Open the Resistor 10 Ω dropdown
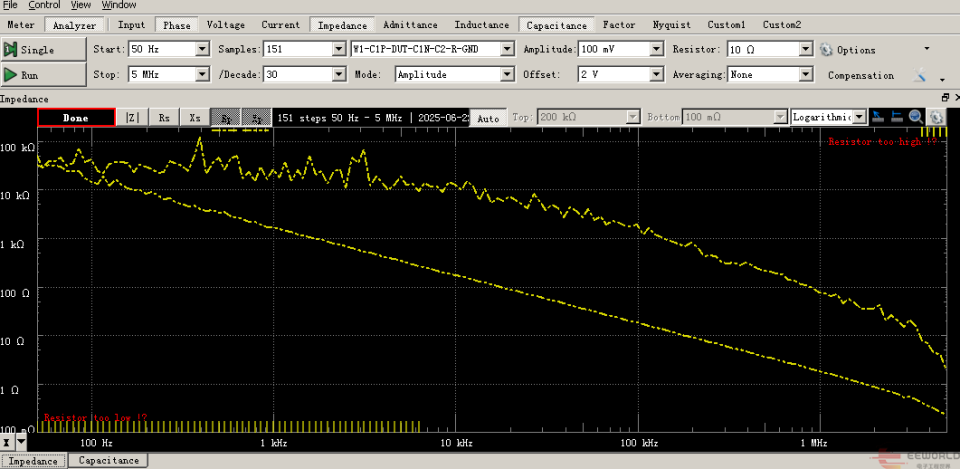 pos(806,50)
